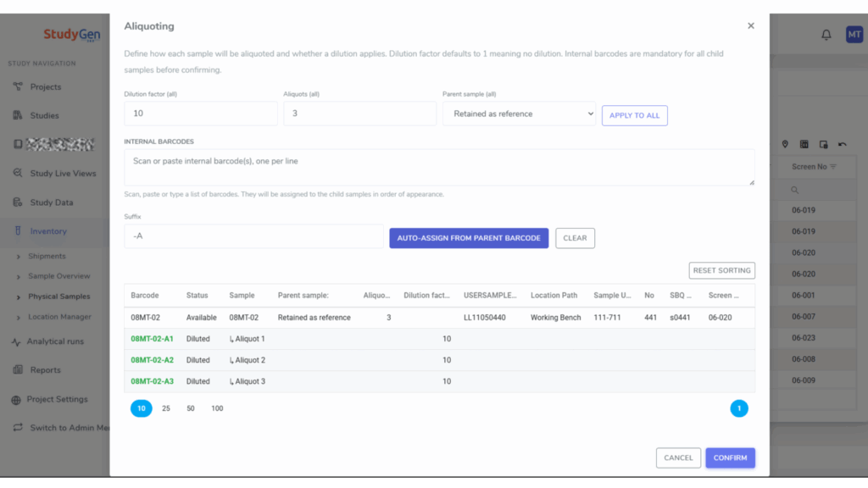Viewport: 868px width, 488px height.
Task: Click the undo arrow toolbar icon
Action: pyautogui.click(x=843, y=144)
